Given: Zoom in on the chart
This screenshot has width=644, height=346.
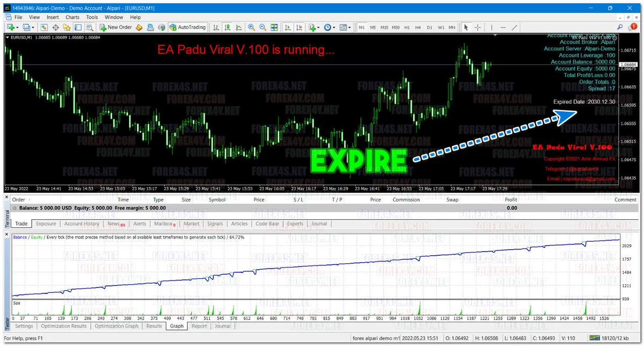Looking at the screenshot, I should pos(251,27).
